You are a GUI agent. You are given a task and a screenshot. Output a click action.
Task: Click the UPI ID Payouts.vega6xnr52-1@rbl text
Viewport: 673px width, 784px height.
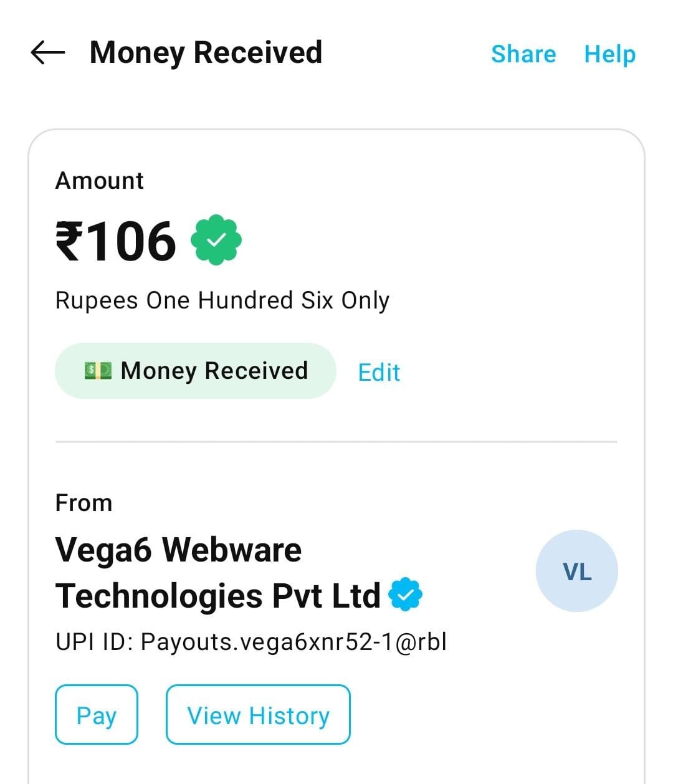coord(251,641)
